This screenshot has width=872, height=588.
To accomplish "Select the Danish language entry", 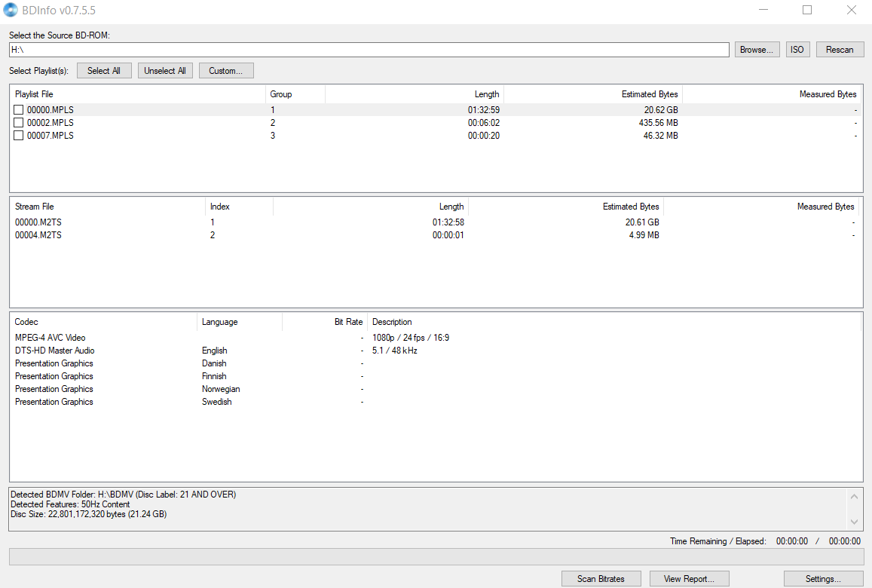I will tap(214, 363).
